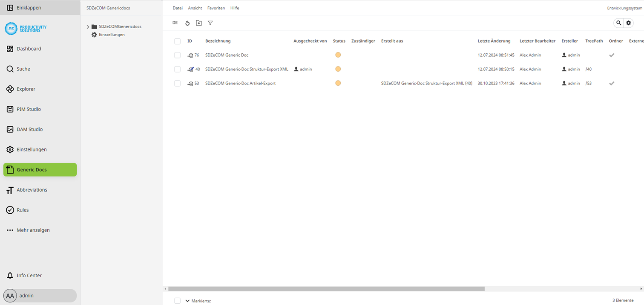Tick the checkbox next to Markierte
Image resolution: width=644 pixels, height=305 pixels.
(x=177, y=301)
